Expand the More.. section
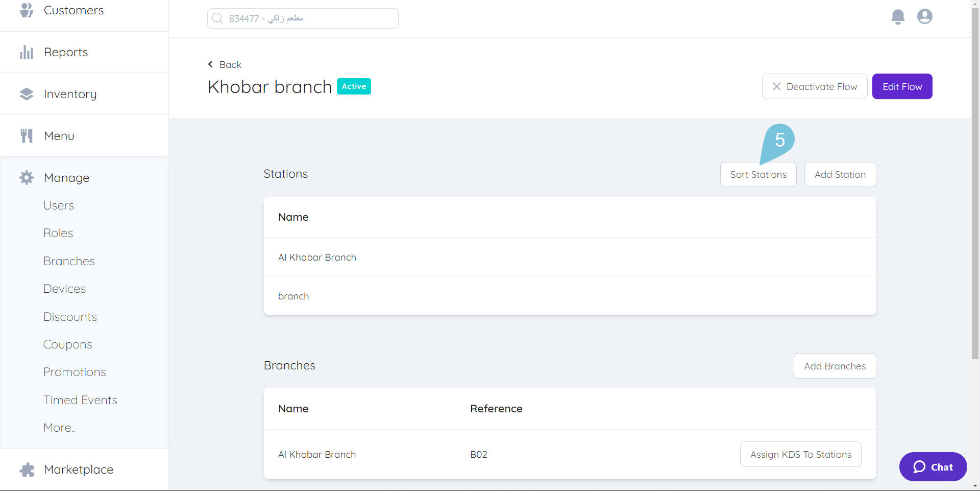Screen dimensions: 980x491 pyautogui.click(x=59, y=427)
